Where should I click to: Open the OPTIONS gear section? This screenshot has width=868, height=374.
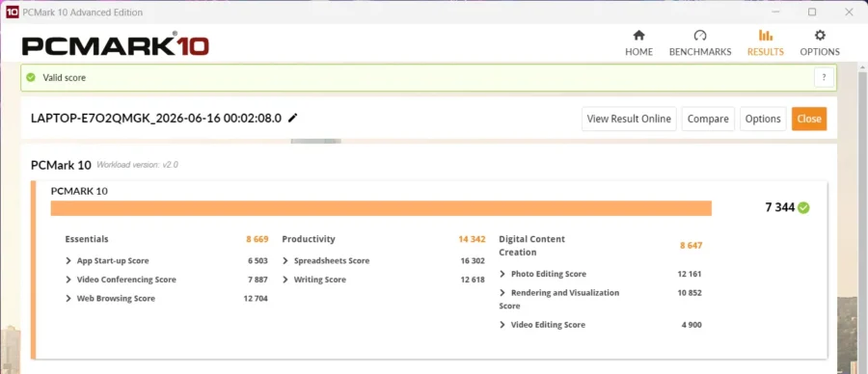820,43
